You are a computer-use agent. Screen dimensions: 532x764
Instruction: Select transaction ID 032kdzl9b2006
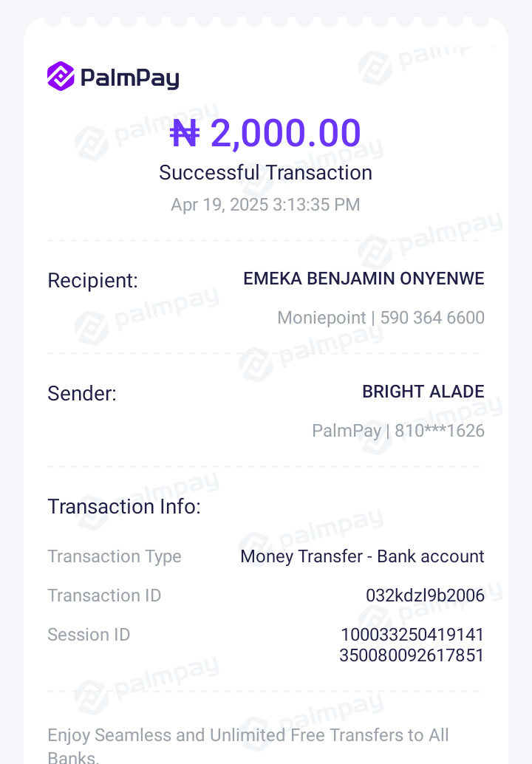(x=425, y=596)
